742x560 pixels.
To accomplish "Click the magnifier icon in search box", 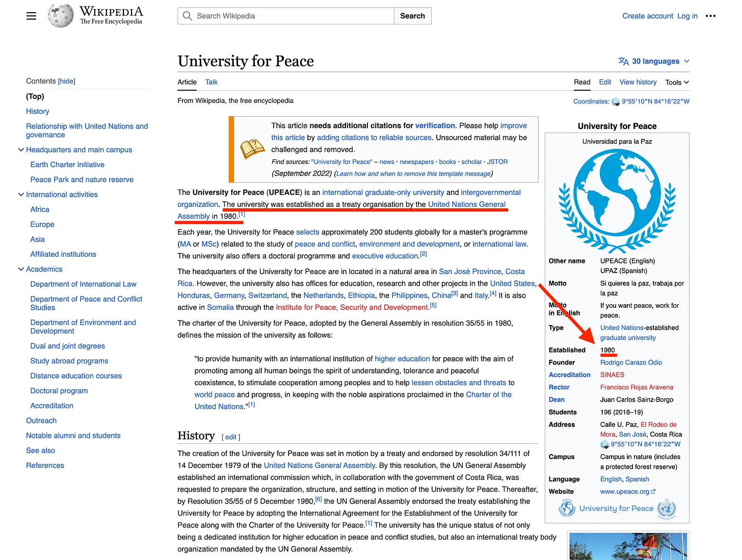I will click(188, 16).
